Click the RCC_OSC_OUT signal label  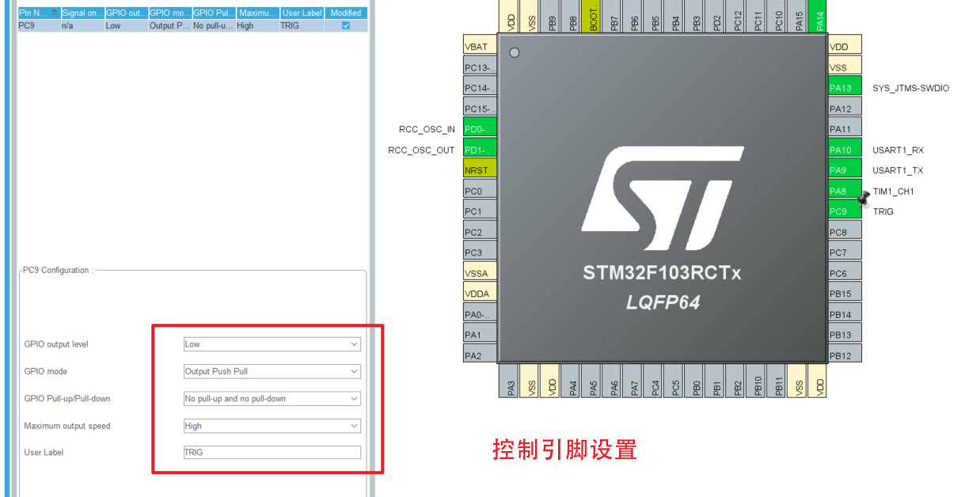tap(421, 150)
